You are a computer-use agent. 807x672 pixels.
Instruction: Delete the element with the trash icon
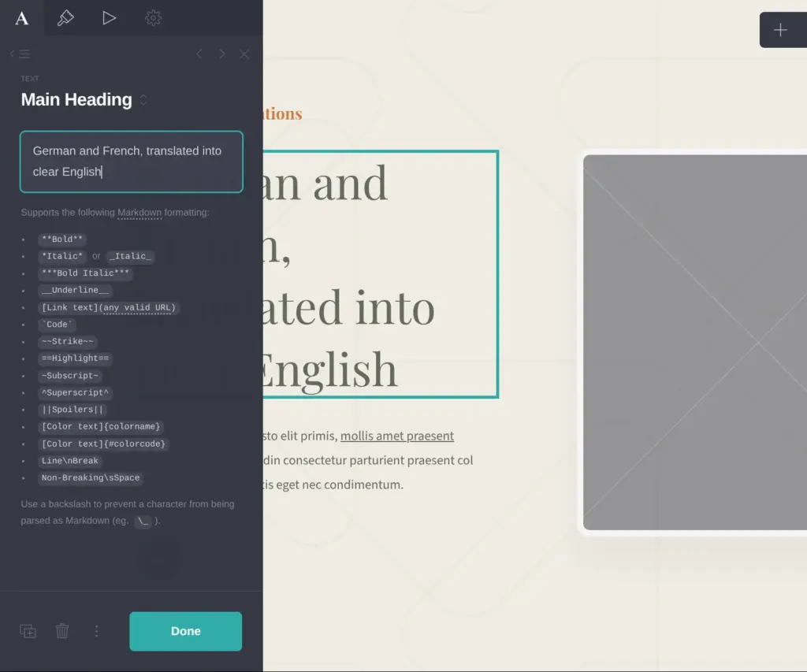(62, 631)
